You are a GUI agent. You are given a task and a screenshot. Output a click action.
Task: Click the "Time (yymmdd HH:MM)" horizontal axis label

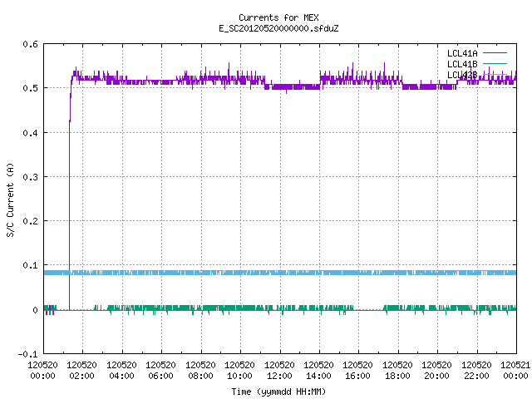278,392
